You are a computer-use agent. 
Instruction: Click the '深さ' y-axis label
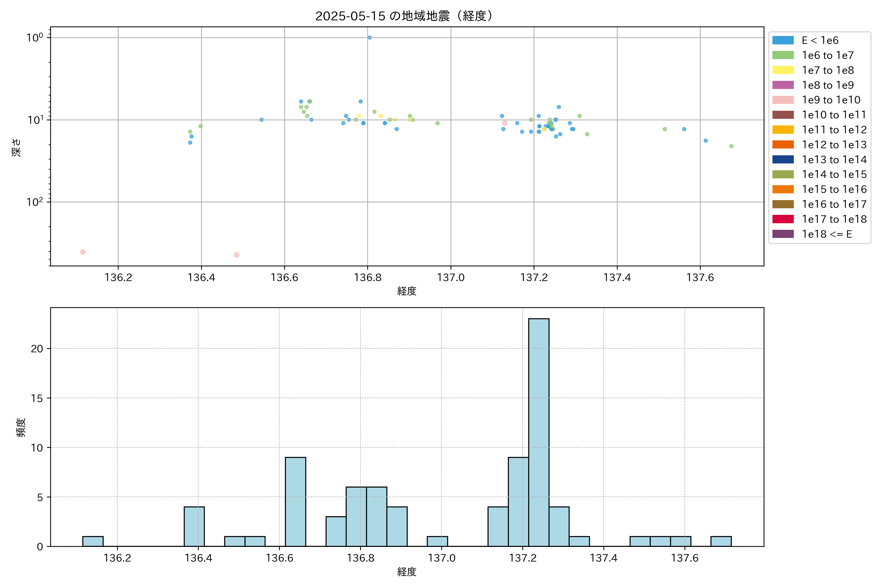pos(16,147)
